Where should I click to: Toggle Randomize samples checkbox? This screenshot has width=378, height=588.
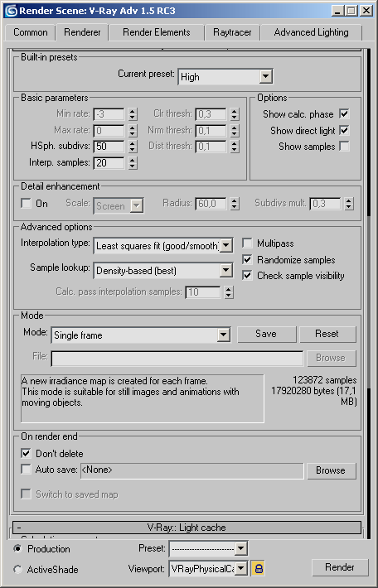click(x=247, y=259)
